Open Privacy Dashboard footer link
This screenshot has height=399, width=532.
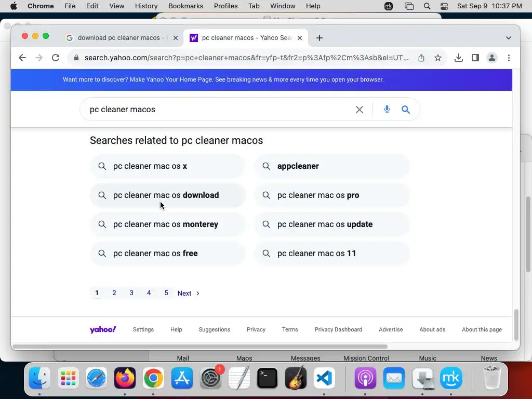click(x=338, y=329)
